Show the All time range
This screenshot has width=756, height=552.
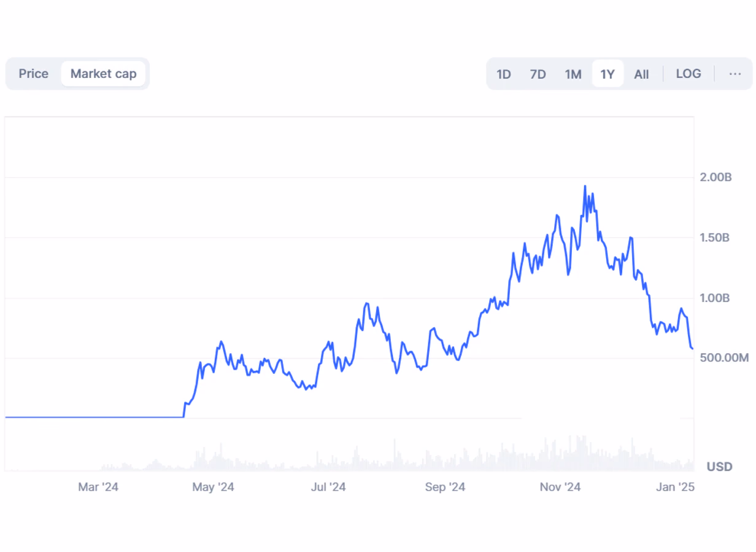tap(641, 74)
